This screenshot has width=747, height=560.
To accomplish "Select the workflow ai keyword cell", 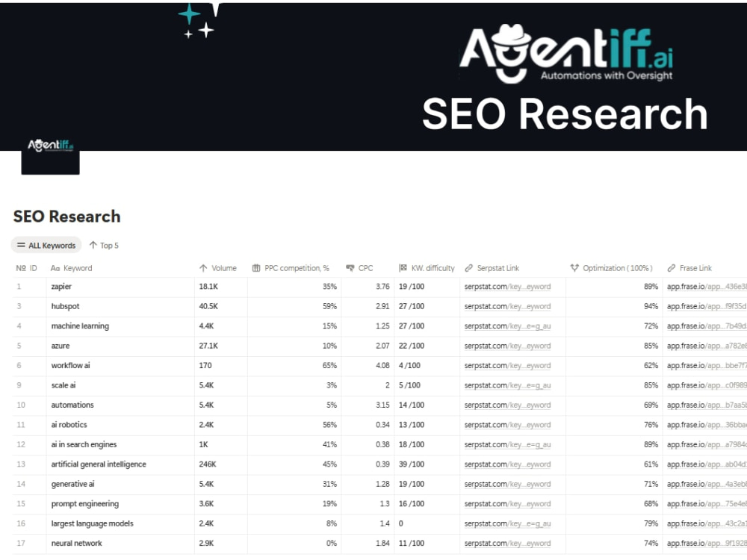I will [120, 366].
